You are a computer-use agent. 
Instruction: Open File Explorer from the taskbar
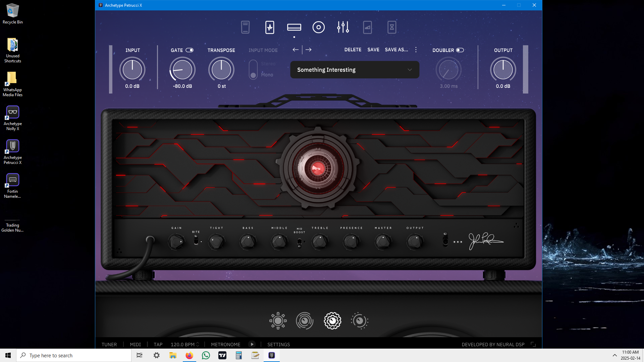[x=173, y=355]
